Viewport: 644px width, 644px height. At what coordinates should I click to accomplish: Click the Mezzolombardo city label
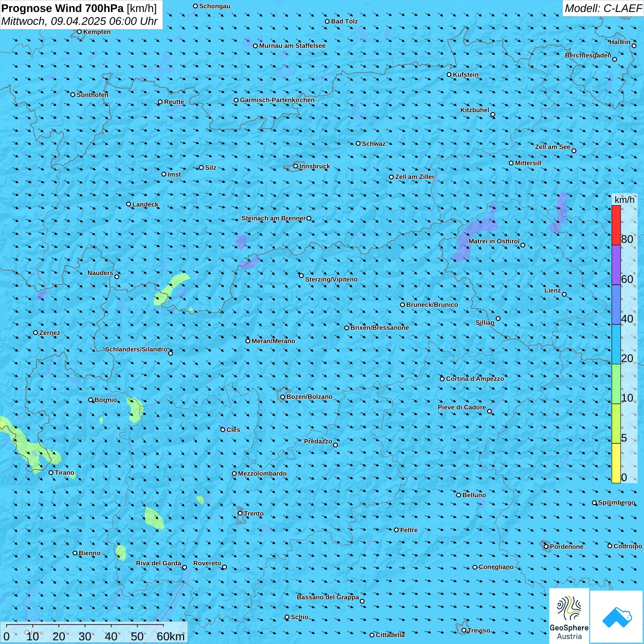point(262,473)
